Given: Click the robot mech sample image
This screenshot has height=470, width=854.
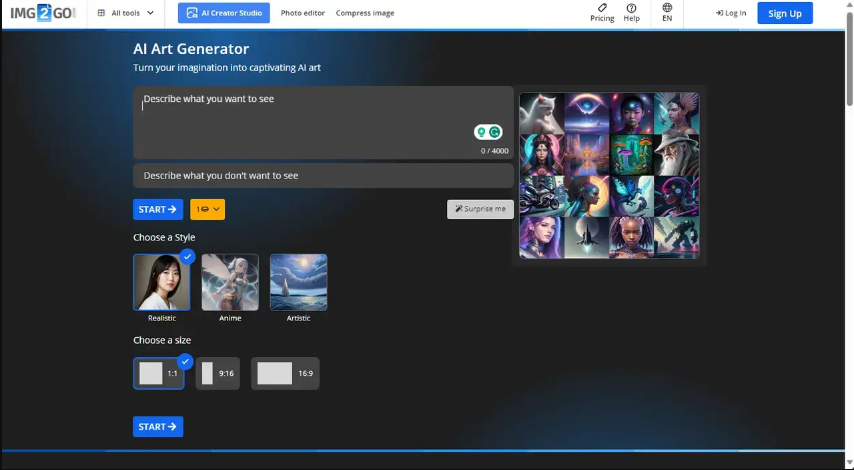Looking at the screenshot, I should pyautogui.click(x=676, y=237).
